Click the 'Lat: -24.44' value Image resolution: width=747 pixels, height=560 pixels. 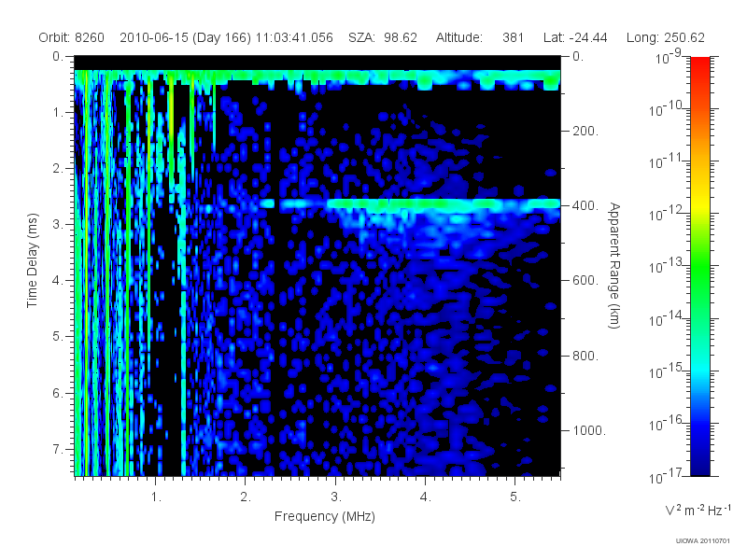tap(575, 37)
